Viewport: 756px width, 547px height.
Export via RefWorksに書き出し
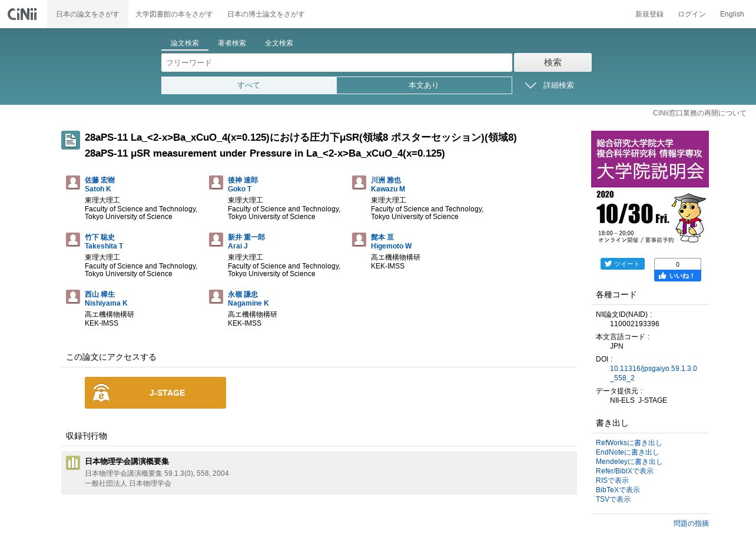tap(629, 443)
